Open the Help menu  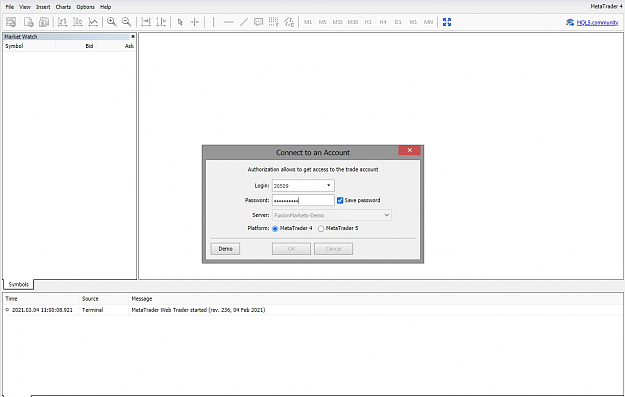pos(105,7)
